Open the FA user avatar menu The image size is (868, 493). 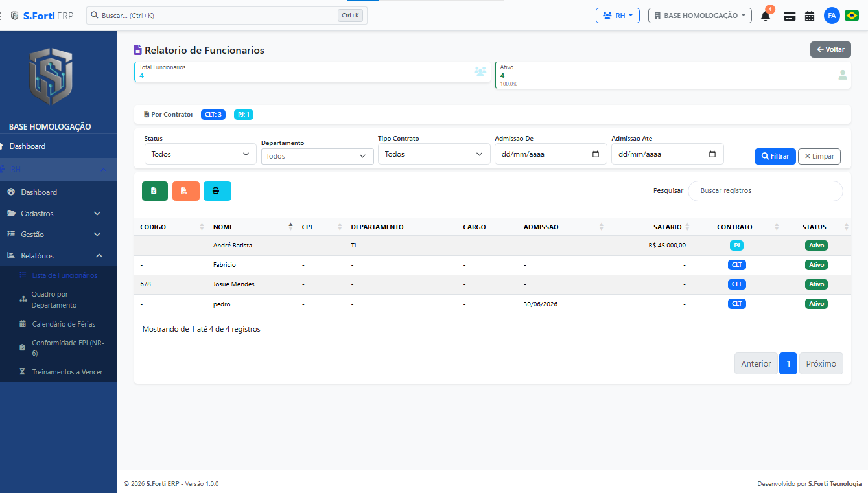832,16
